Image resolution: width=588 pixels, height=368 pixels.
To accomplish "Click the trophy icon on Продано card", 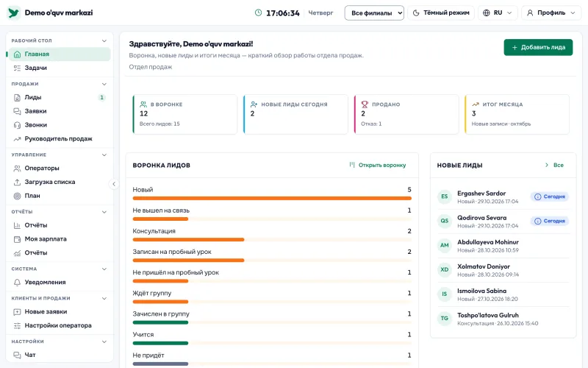I will 365,105.
